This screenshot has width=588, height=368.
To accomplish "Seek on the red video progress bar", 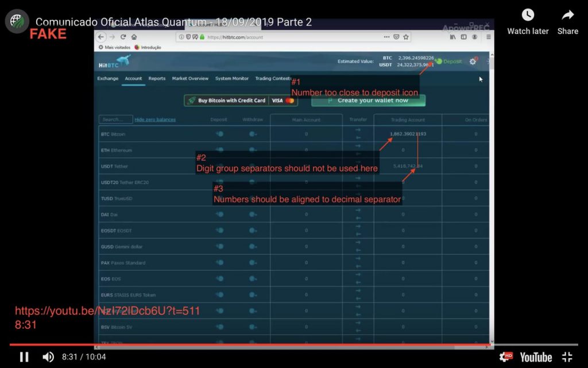I will 249,344.
